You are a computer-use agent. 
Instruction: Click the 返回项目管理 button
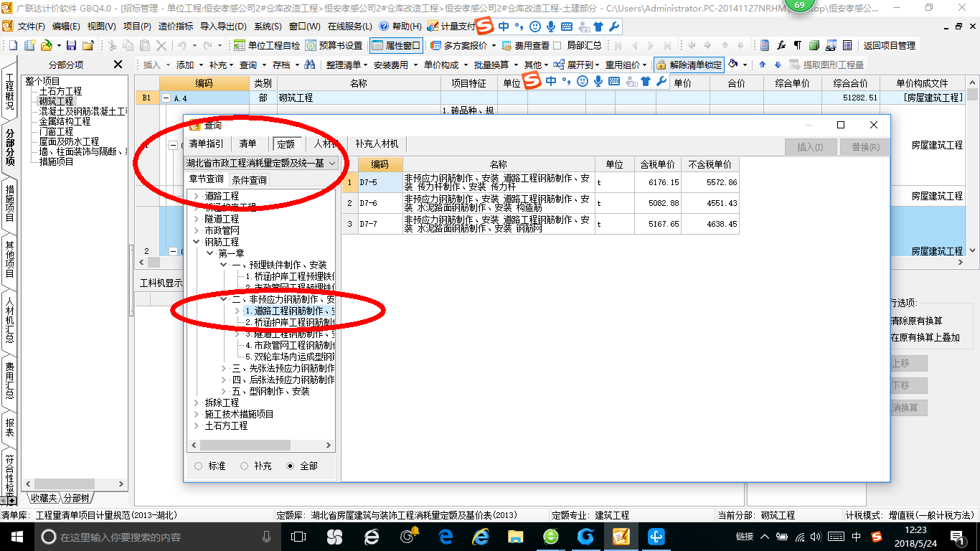click(889, 45)
